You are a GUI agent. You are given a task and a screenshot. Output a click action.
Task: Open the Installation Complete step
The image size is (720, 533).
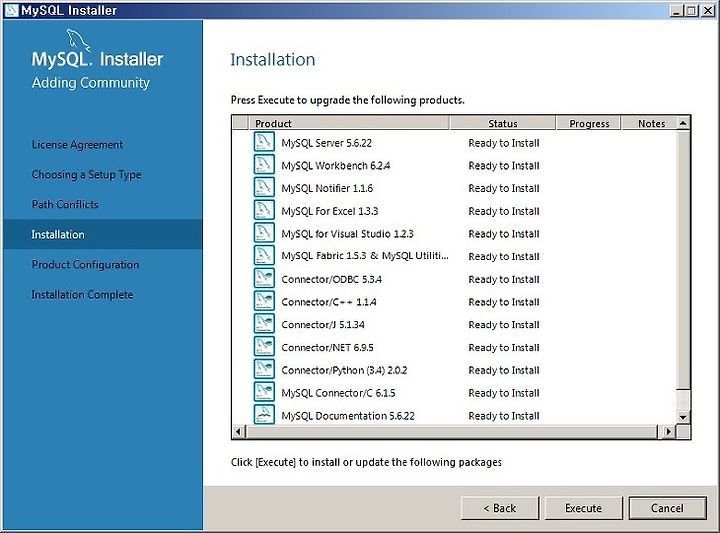coord(82,294)
